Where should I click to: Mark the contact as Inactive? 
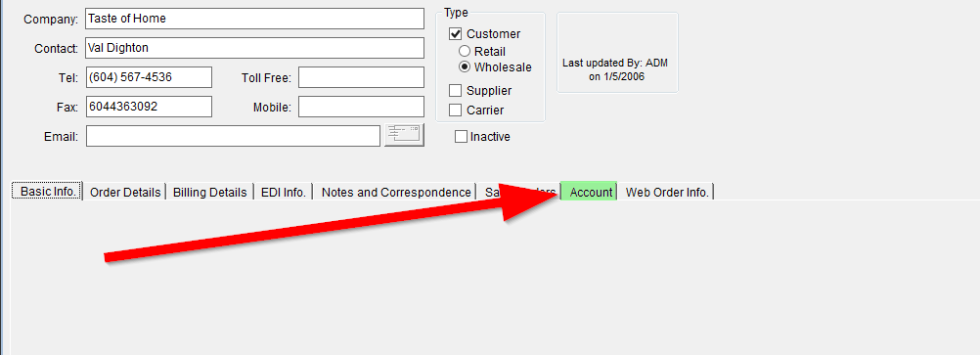pyautogui.click(x=461, y=136)
